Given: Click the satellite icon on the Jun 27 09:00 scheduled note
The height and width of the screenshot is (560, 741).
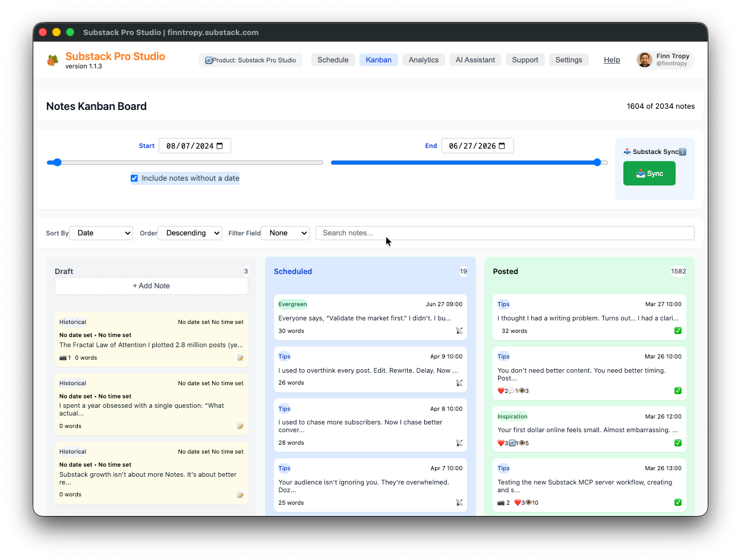Looking at the screenshot, I should (459, 331).
